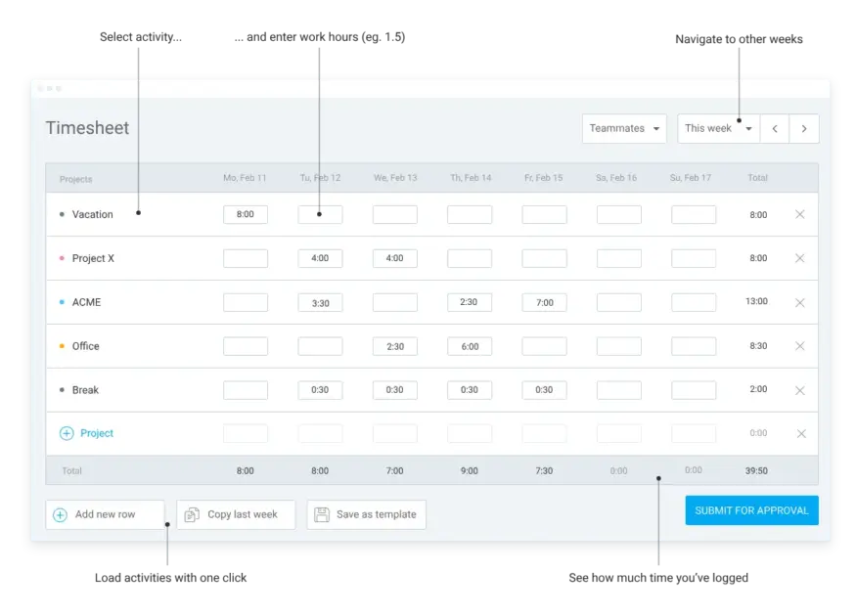Select the ACME activity name
Viewport: 856px width, 616px height.
tap(86, 302)
